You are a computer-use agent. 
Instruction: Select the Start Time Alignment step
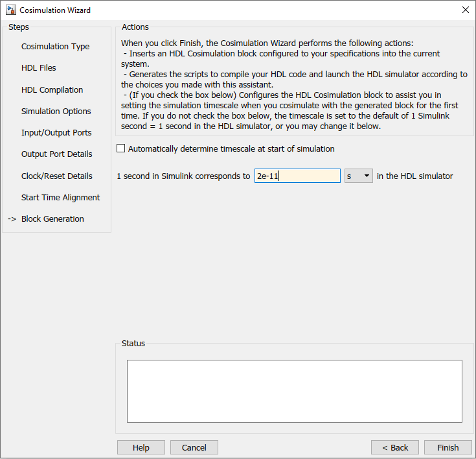pos(60,198)
